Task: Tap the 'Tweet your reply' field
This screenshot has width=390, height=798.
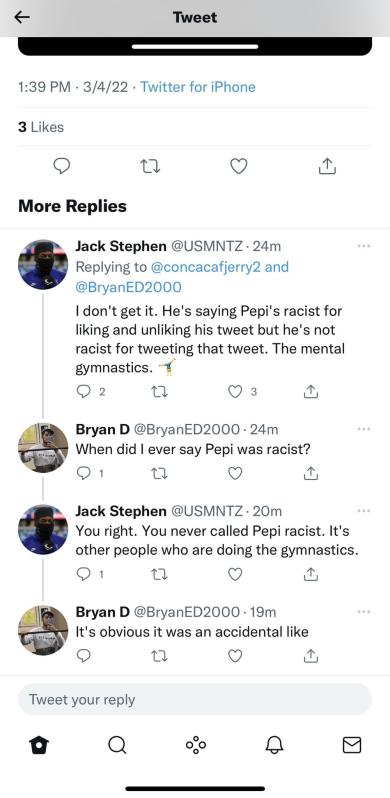Action: [x=195, y=699]
